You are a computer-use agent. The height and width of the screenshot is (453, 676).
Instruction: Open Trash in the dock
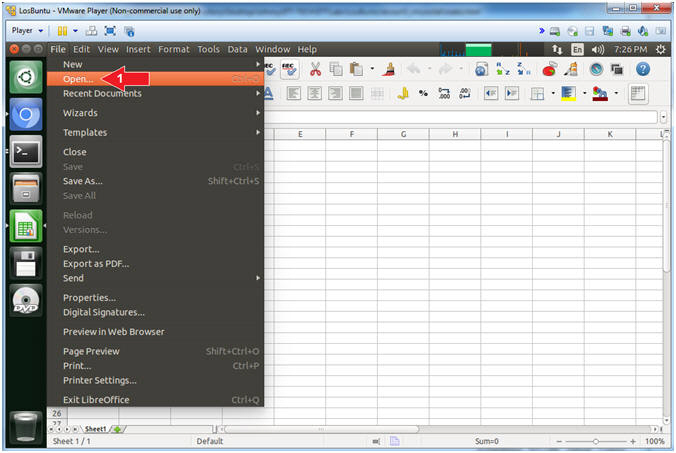pyautogui.click(x=26, y=427)
